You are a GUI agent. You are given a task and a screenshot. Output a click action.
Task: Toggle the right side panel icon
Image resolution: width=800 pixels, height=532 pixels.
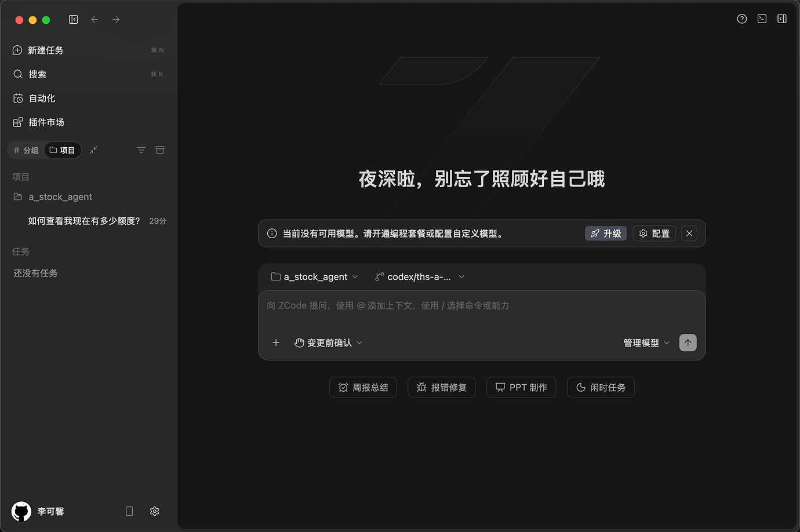[782, 19]
